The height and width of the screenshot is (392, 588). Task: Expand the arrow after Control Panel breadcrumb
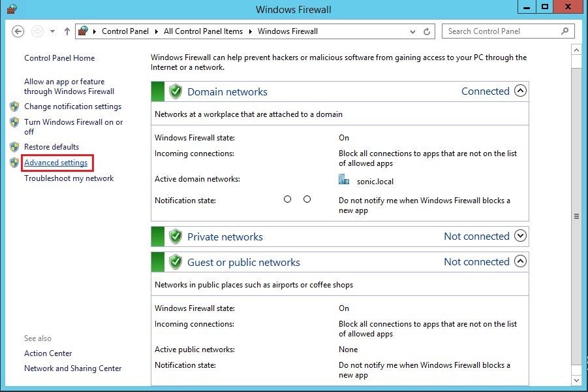157,31
